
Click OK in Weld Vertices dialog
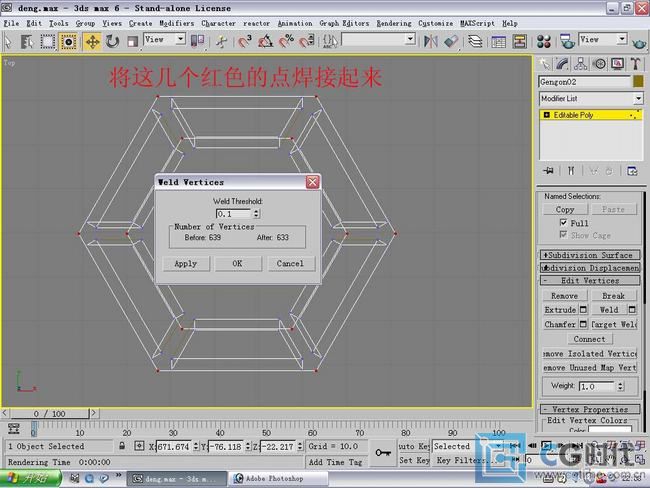pyautogui.click(x=238, y=263)
